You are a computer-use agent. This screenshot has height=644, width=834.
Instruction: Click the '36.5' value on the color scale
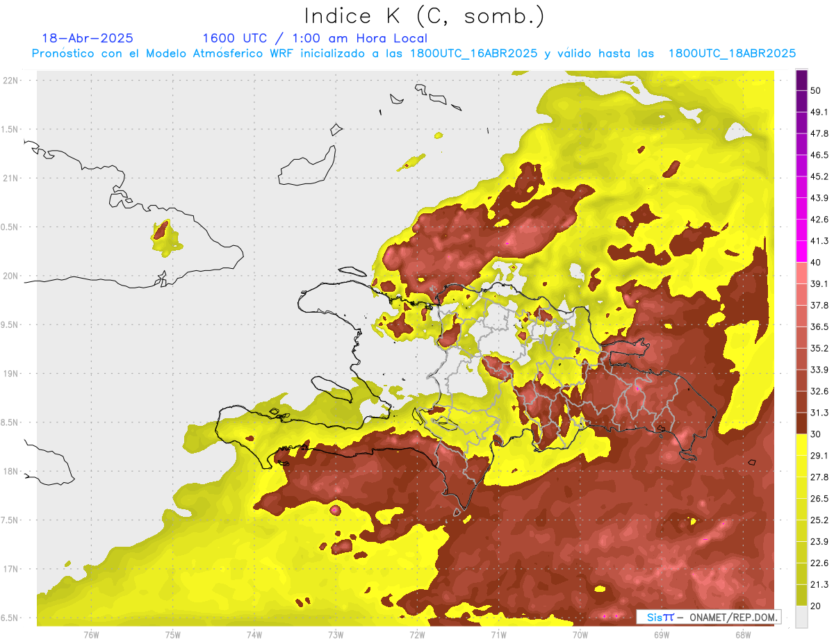tap(819, 327)
